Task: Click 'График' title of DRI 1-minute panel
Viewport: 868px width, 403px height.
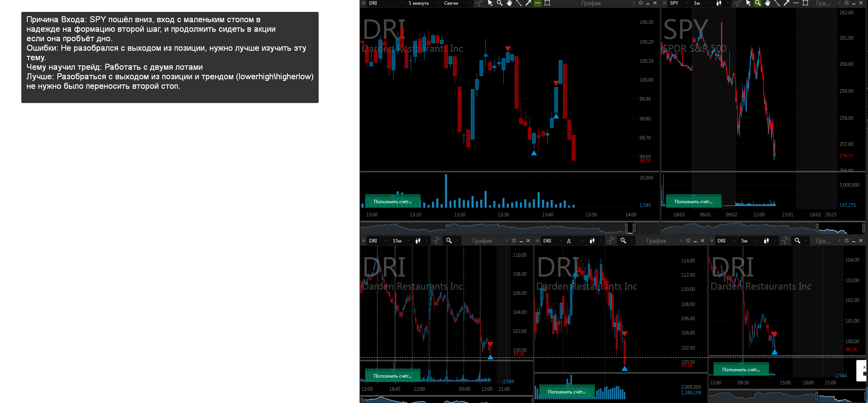Action: pyautogui.click(x=591, y=3)
